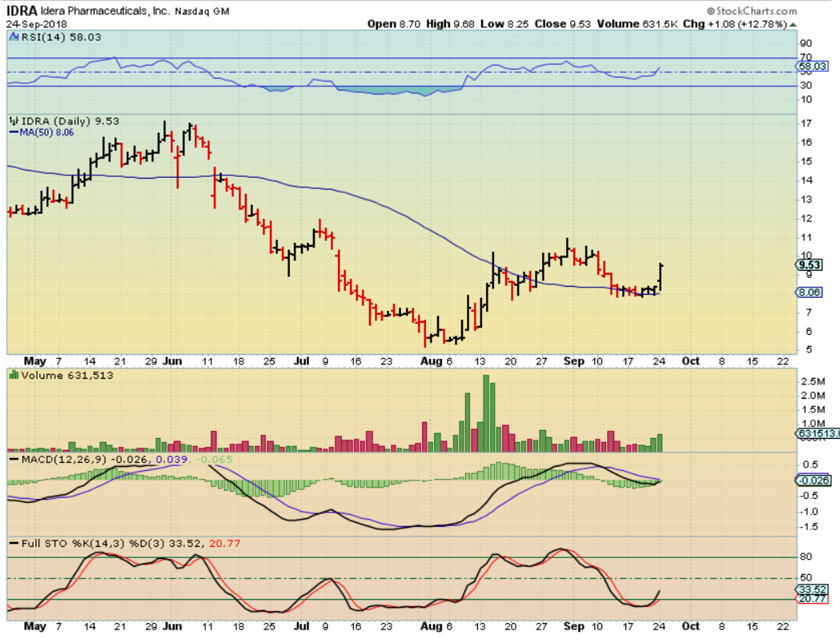Click the Sep label below the price panel
Image resolution: width=840 pixels, height=639 pixels.
click(x=574, y=361)
